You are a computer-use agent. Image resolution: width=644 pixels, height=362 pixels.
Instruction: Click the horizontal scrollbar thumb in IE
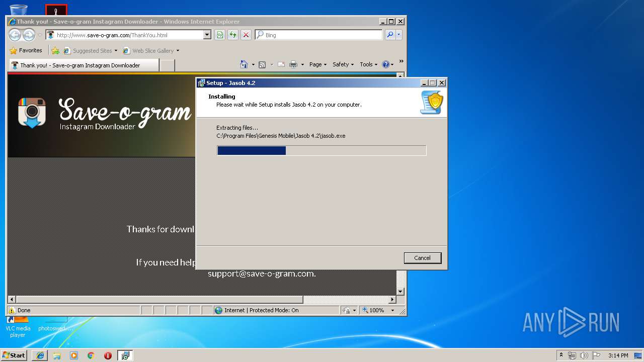[159, 299]
